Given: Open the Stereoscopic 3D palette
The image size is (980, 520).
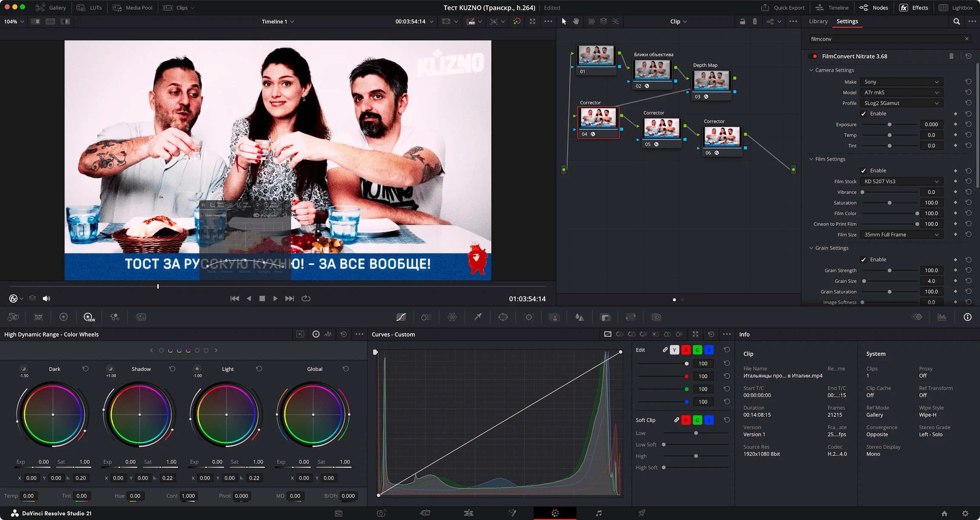Looking at the screenshot, I should tap(656, 317).
